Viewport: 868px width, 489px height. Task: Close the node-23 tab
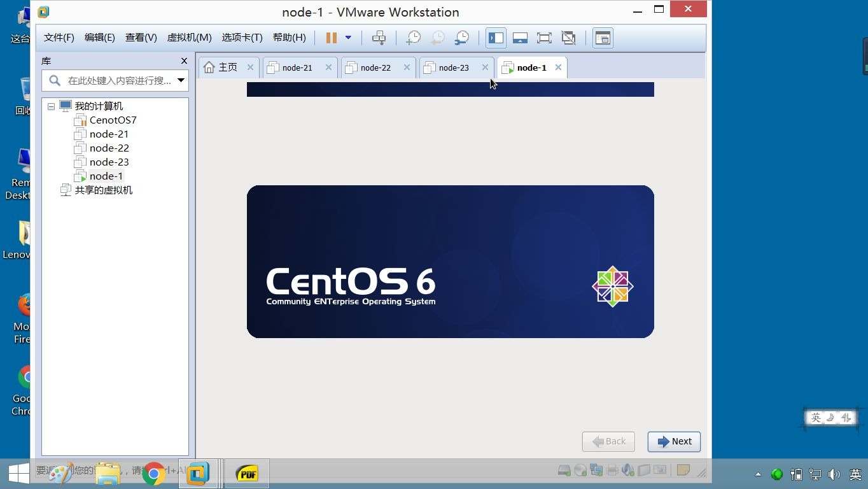point(485,67)
